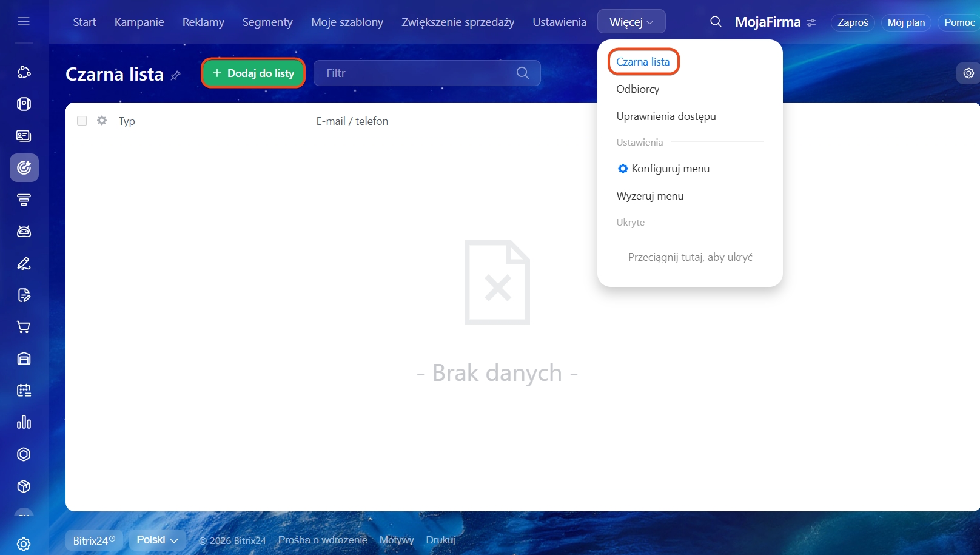
Task: Click the search magnifier in top bar
Action: [716, 22]
